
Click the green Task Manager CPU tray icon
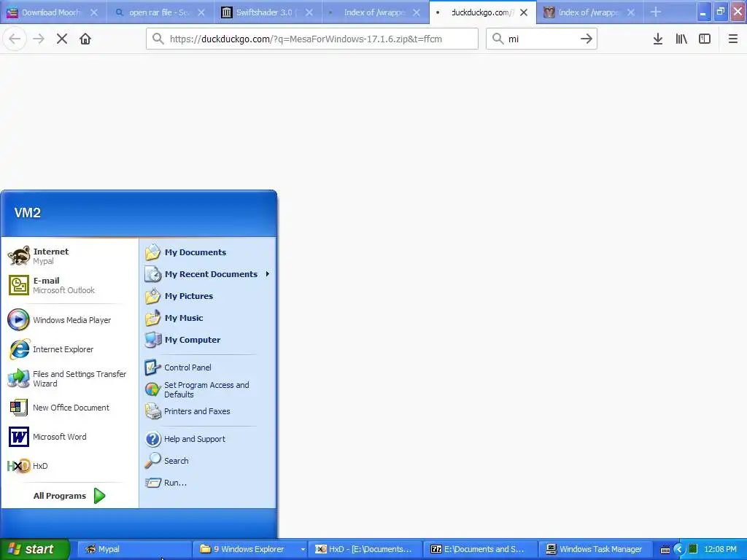click(x=693, y=550)
